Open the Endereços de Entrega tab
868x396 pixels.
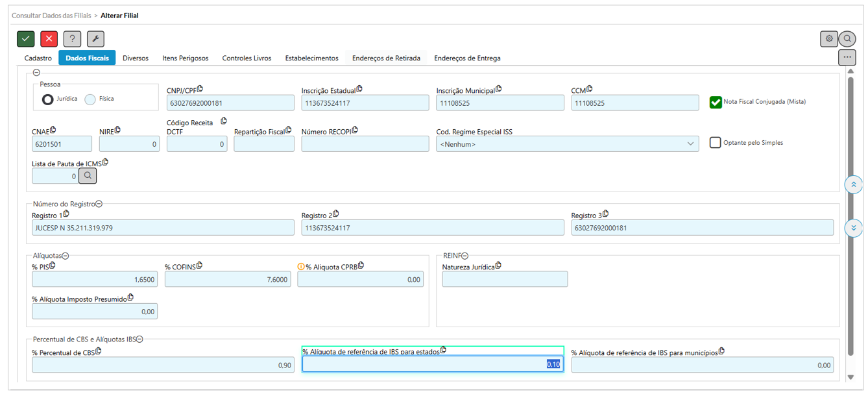(x=467, y=58)
